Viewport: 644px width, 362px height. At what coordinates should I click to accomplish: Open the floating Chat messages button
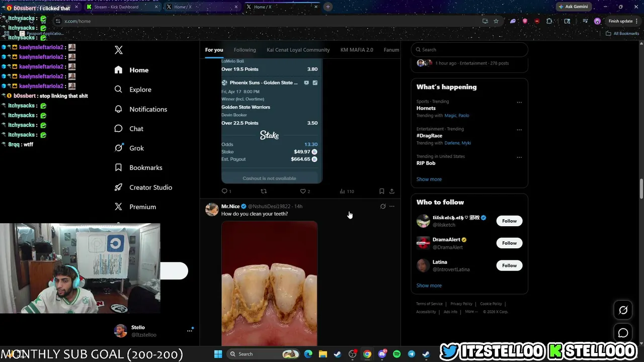(623, 333)
